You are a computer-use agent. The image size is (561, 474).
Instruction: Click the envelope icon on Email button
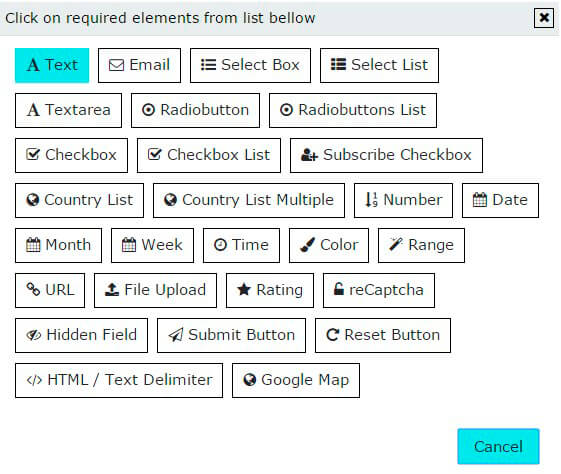(x=116, y=65)
